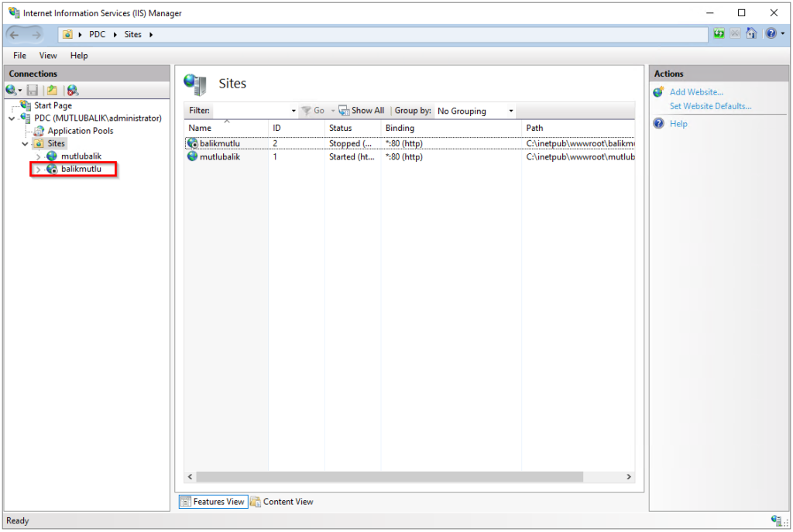This screenshot has height=532, width=793.
Task: Select mutlubalik row in Sites list
Action: 409,157
